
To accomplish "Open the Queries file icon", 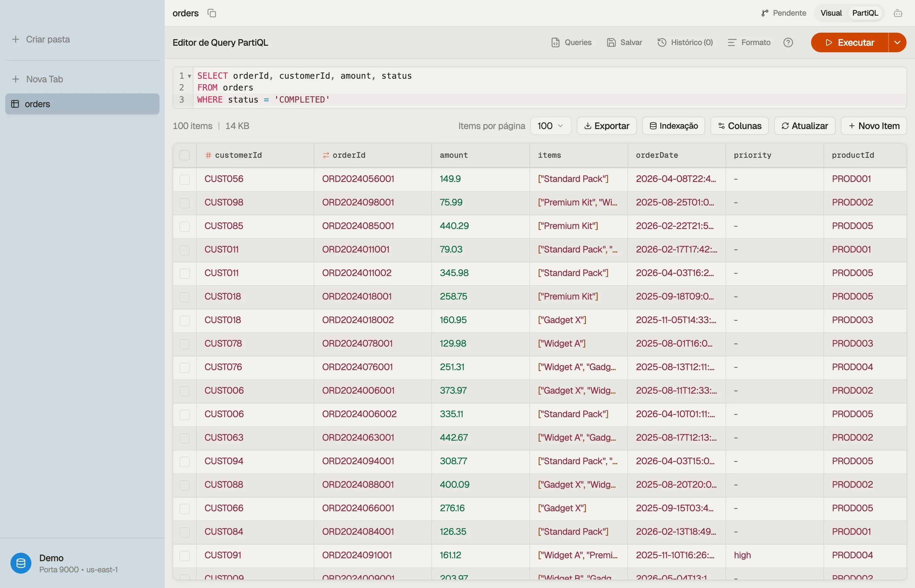I will 555,42.
